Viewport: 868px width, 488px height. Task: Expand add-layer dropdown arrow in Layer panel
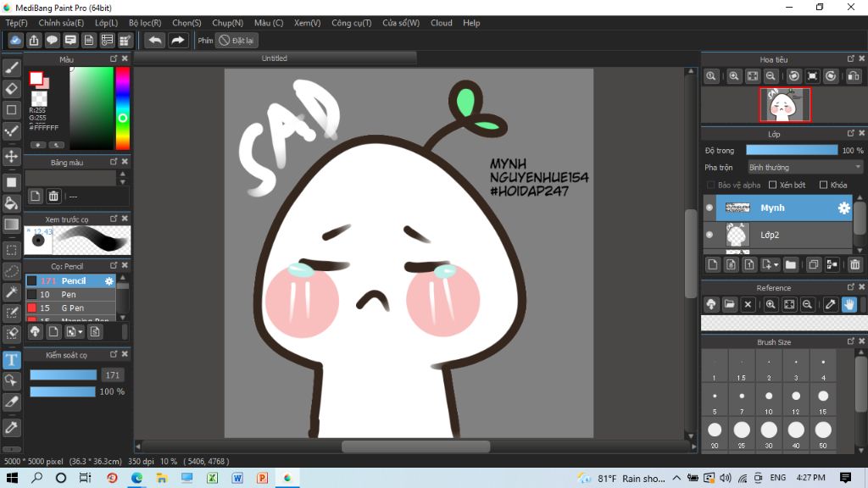[x=776, y=265]
